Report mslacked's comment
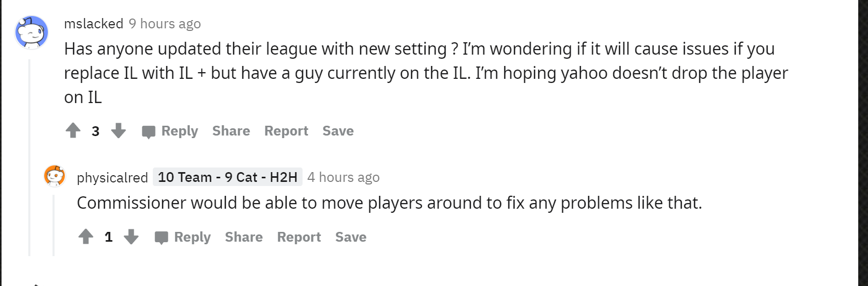This screenshot has width=868, height=286. (x=286, y=131)
